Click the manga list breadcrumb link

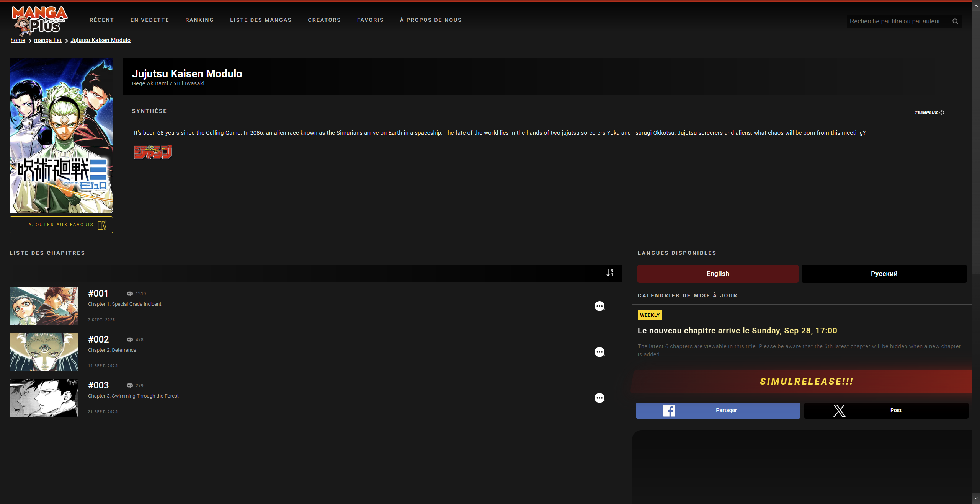pyautogui.click(x=48, y=40)
